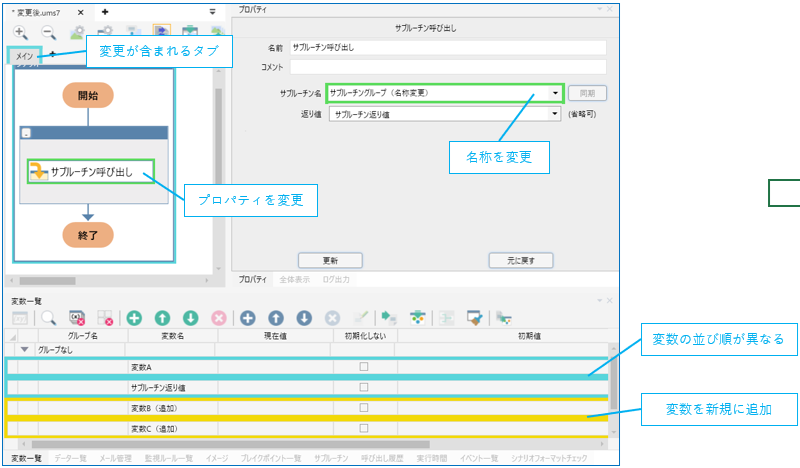
Task: Enable 初期化しない for 変数B（追加）
Action: [364, 408]
